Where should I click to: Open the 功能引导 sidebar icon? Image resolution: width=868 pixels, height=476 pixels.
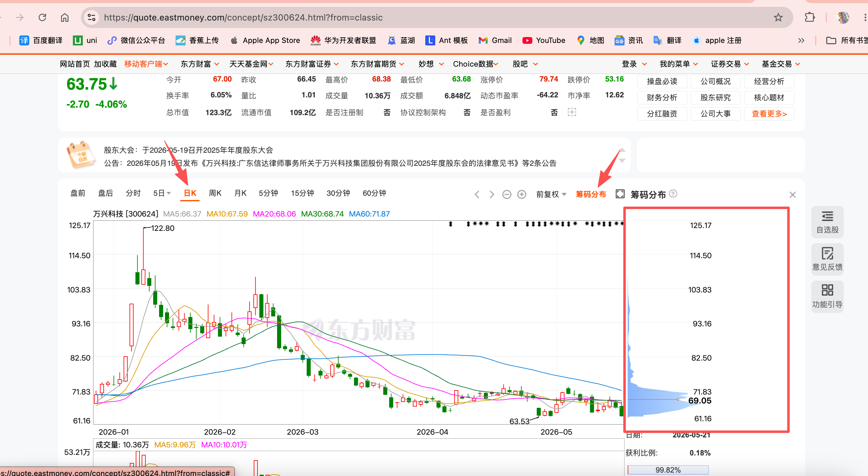coord(827,296)
